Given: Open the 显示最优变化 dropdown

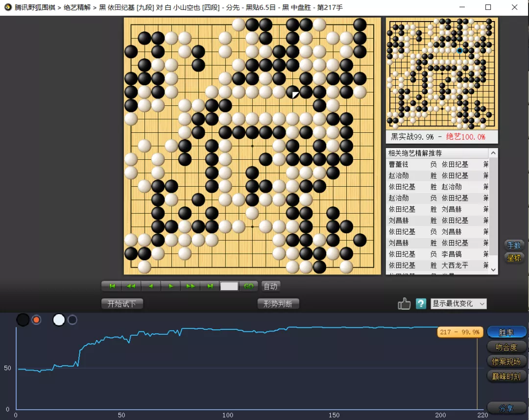Looking at the screenshot, I should [x=458, y=303].
